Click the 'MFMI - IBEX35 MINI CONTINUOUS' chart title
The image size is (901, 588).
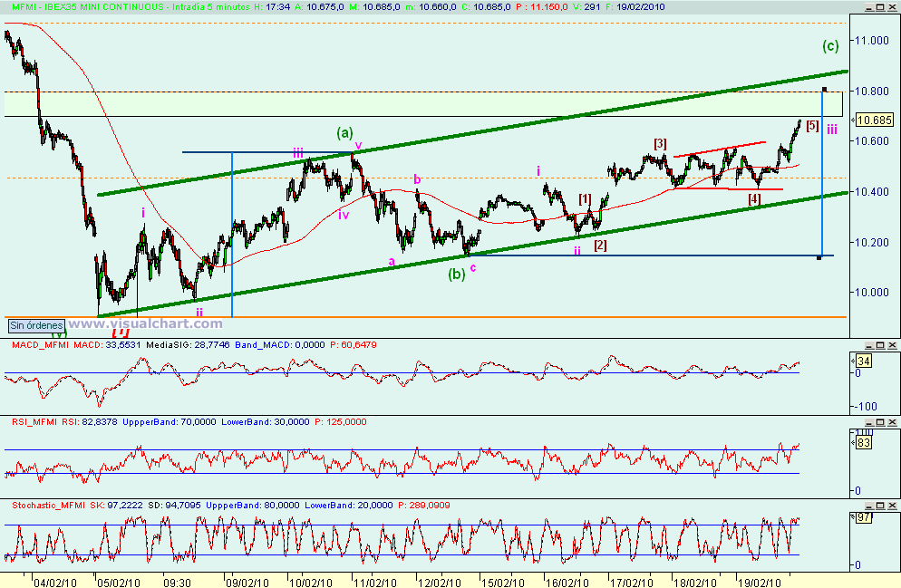[x=88, y=7]
